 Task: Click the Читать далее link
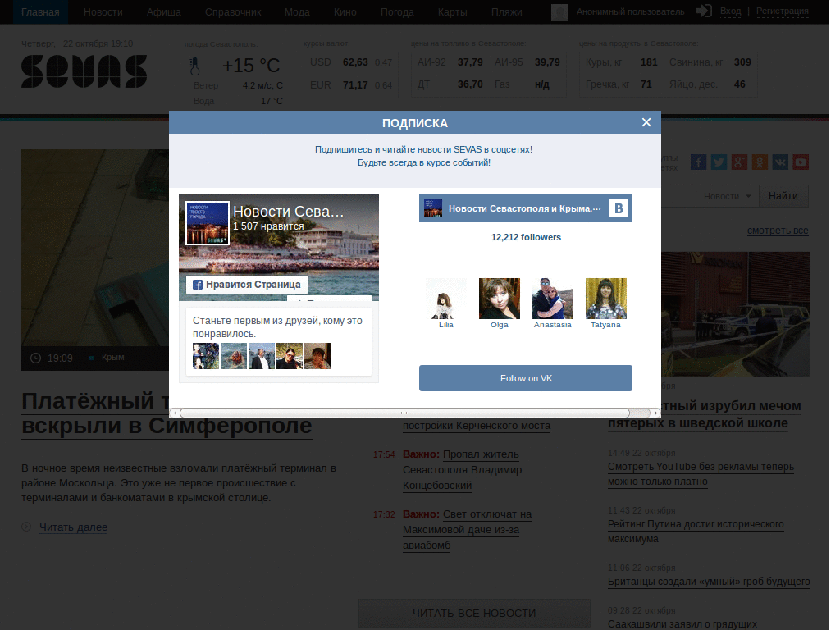point(73,527)
